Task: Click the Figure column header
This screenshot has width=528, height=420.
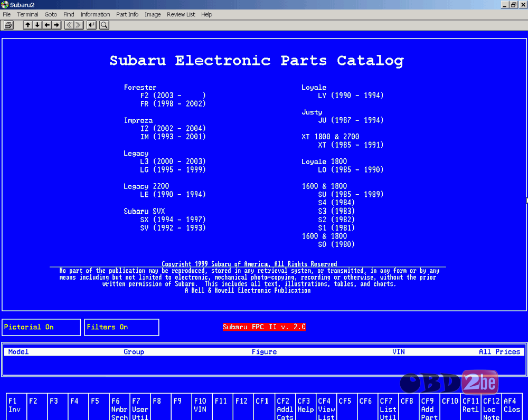Action: click(265, 352)
